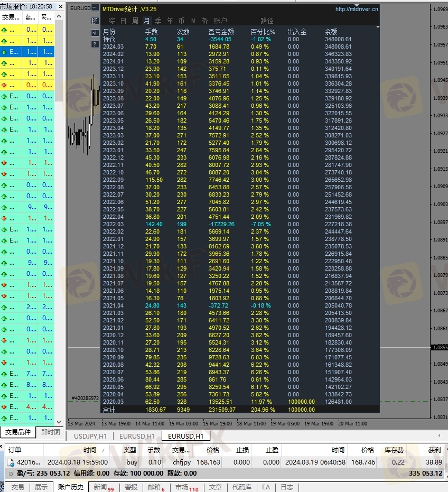Click the 合计 totals row label
This screenshot has width=448, height=492.
tap(109, 410)
